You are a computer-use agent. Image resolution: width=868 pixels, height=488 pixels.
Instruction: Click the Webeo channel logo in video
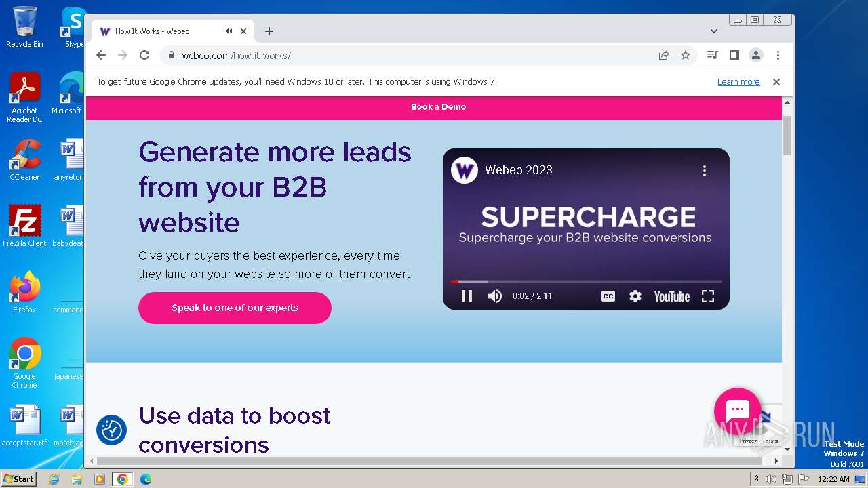pyautogui.click(x=465, y=170)
